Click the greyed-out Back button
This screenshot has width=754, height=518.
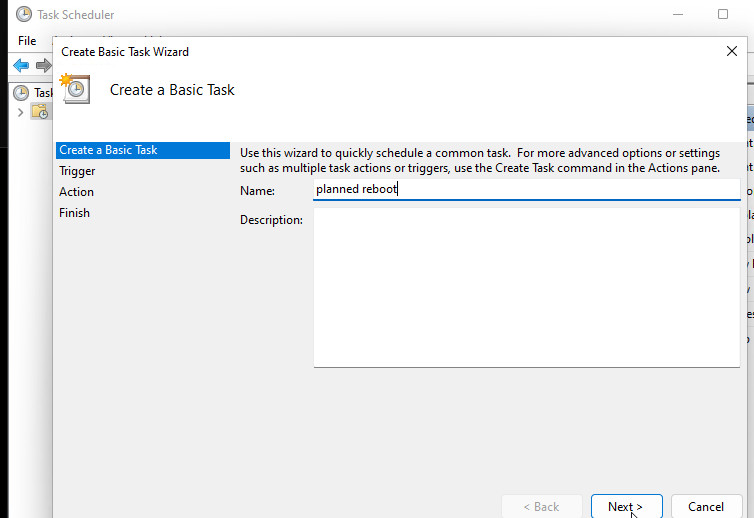pyautogui.click(x=541, y=507)
